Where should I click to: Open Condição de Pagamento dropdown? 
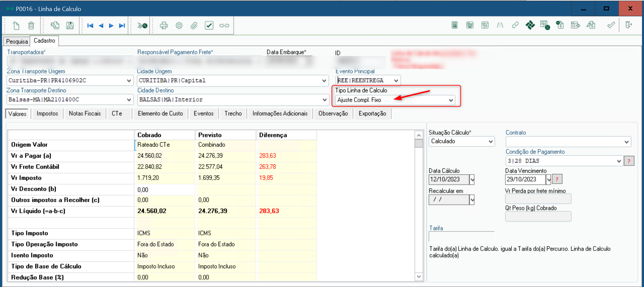pyautogui.click(x=619, y=161)
